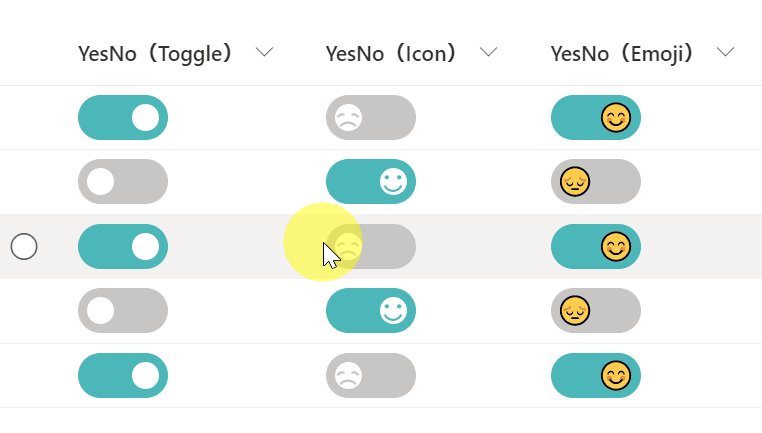Click the YesNo (Icon) column header text

(x=399, y=54)
